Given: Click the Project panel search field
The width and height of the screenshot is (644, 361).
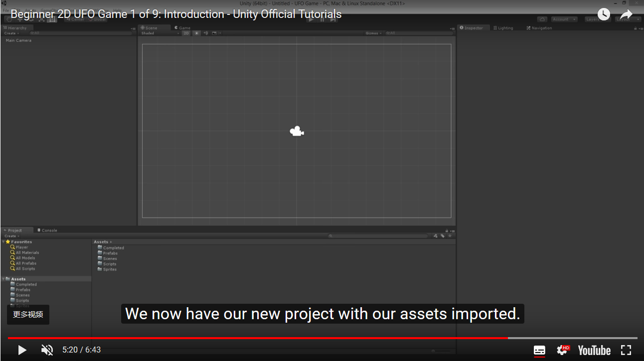Looking at the screenshot, I should [378, 236].
